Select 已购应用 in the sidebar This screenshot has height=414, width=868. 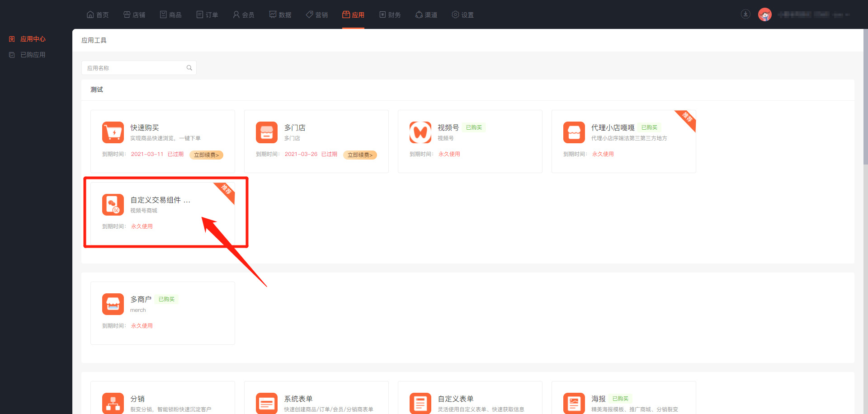[x=33, y=55]
